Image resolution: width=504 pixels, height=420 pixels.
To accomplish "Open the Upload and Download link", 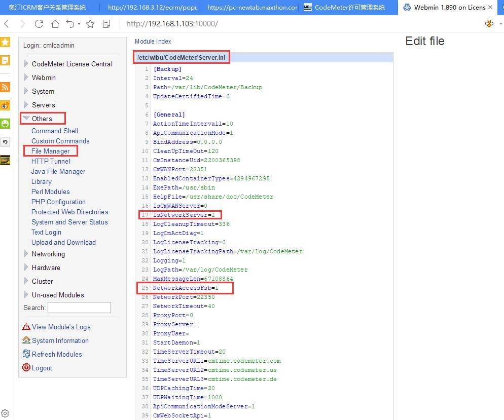I will tap(64, 243).
